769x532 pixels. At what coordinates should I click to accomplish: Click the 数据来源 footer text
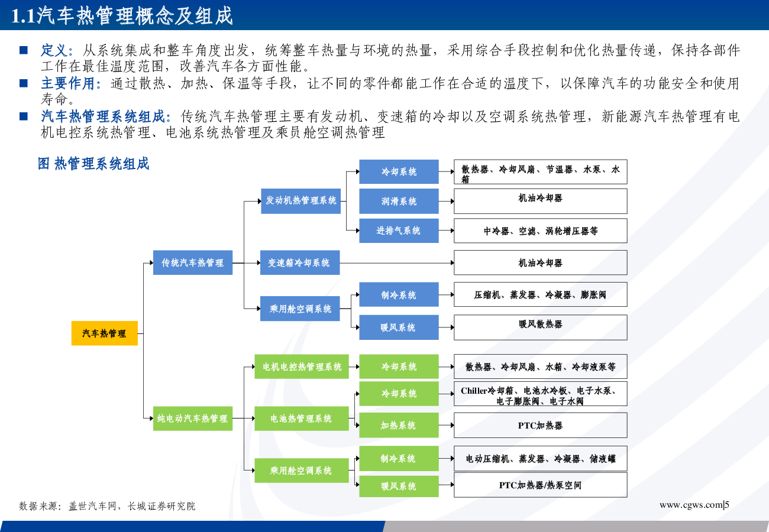[107, 506]
